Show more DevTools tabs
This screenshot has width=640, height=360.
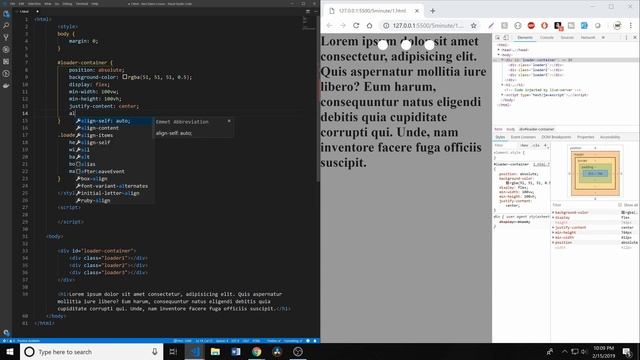click(x=603, y=38)
